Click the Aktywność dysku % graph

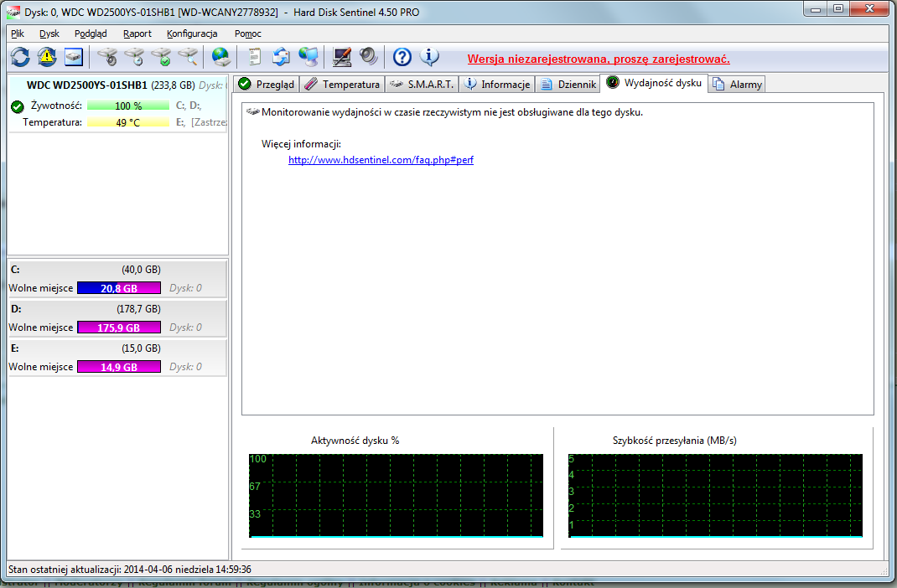pyautogui.click(x=396, y=495)
